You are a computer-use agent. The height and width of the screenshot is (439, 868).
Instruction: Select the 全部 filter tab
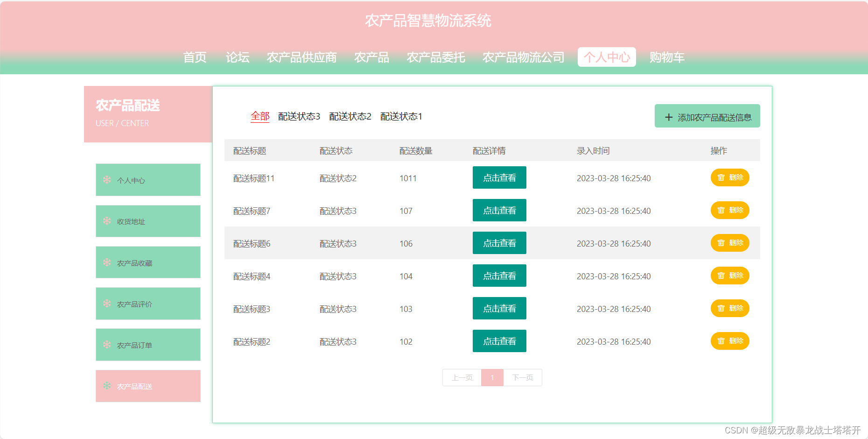(x=260, y=116)
